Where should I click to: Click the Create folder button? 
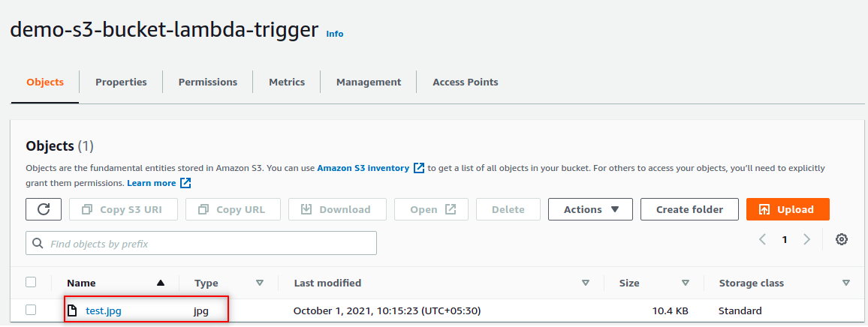point(689,209)
